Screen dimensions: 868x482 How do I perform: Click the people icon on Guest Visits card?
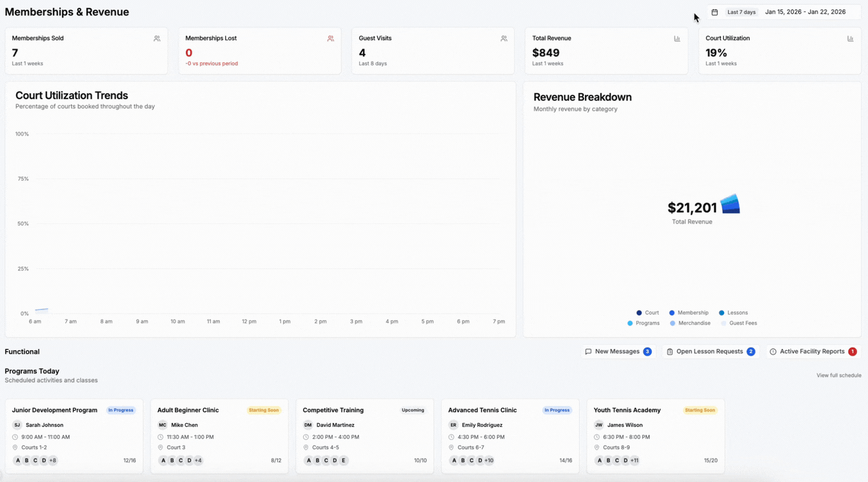pos(504,38)
